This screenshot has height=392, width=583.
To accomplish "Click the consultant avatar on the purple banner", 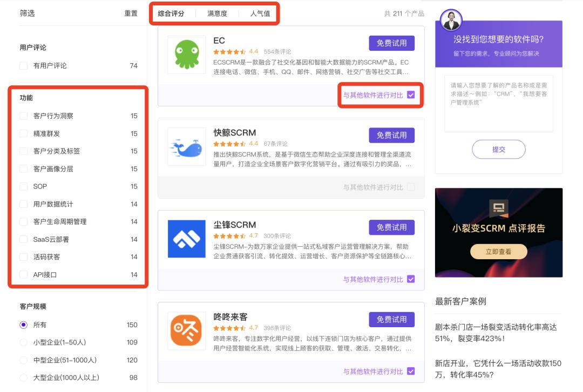I will [x=451, y=20].
